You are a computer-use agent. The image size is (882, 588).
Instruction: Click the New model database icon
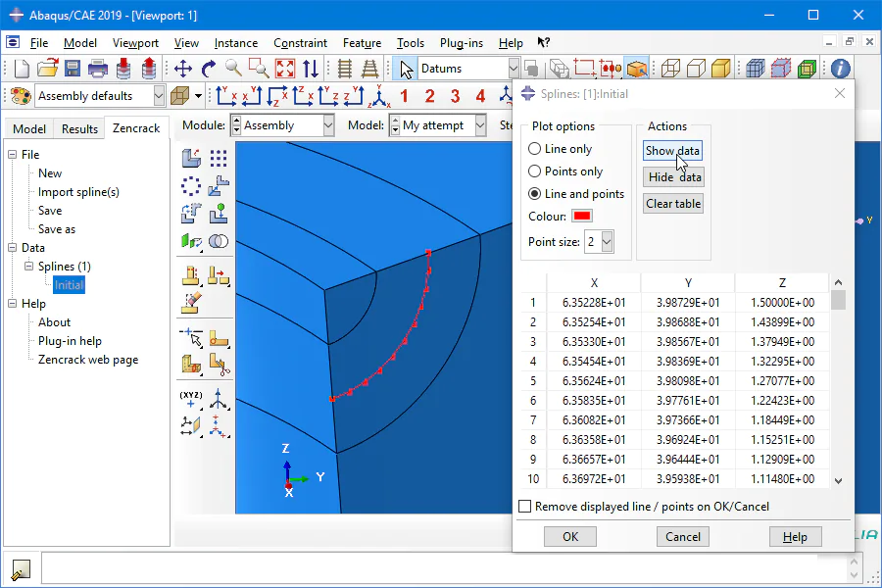point(22,69)
